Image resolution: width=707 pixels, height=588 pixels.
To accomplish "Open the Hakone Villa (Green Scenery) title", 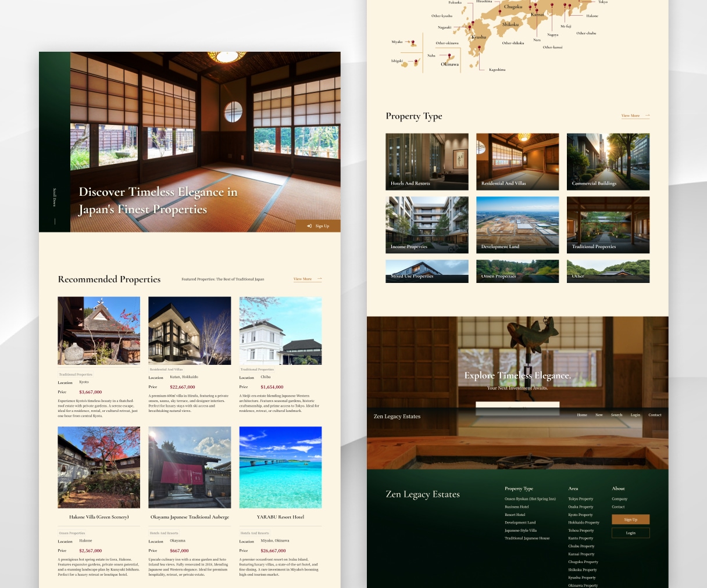I will [x=99, y=517].
